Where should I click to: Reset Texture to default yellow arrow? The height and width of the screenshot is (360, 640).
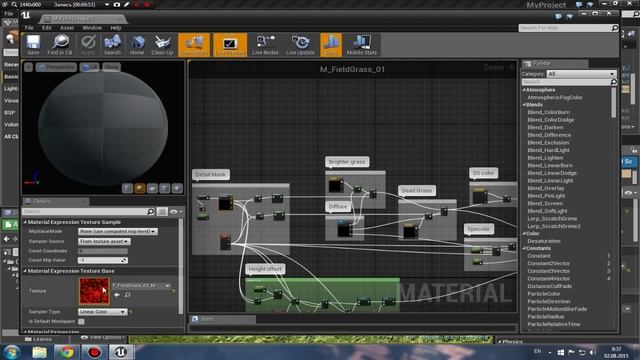pyautogui.click(x=174, y=291)
